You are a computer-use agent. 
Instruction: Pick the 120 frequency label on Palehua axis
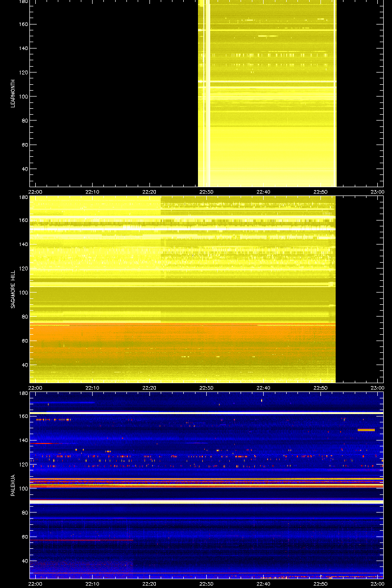(x=23, y=465)
